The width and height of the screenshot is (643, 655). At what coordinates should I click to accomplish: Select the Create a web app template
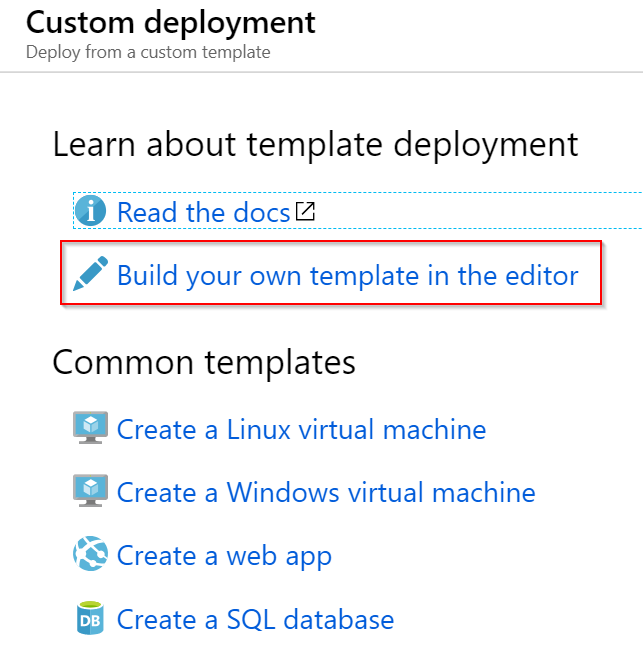pos(224,557)
